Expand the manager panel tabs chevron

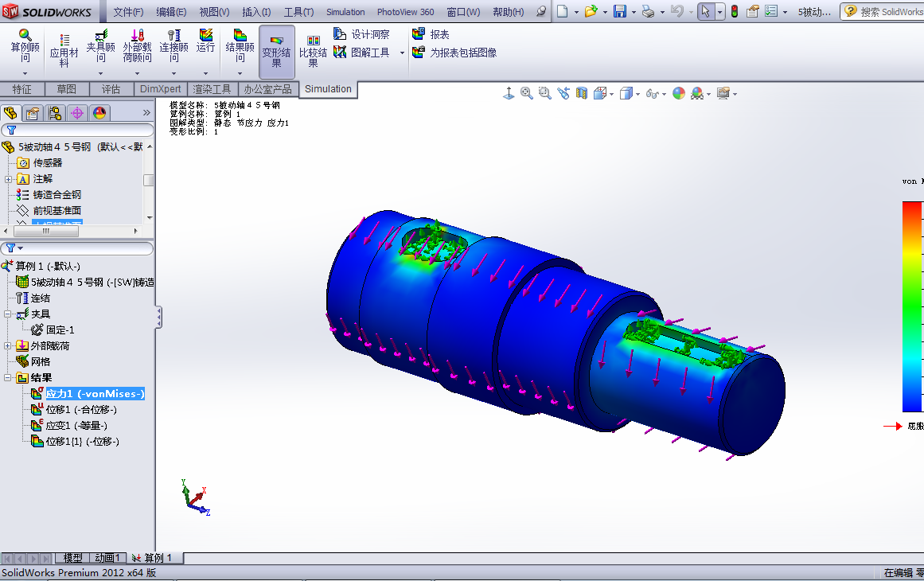[x=146, y=112]
